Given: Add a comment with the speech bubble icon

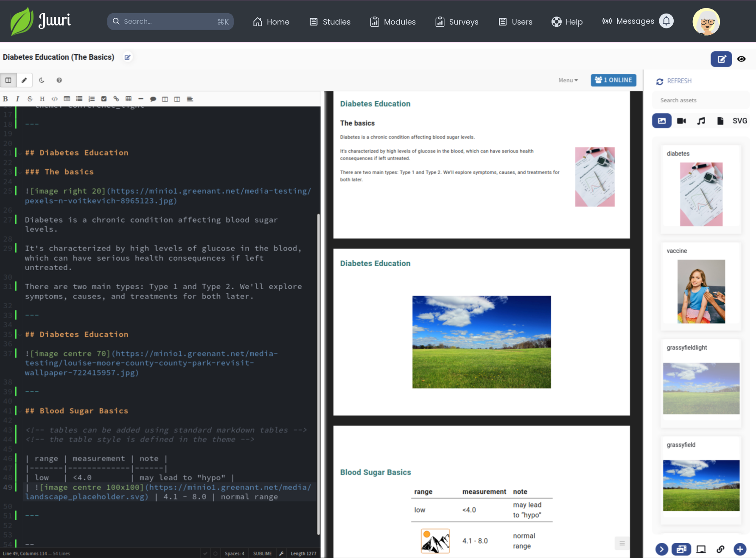Looking at the screenshot, I should click(x=153, y=99).
